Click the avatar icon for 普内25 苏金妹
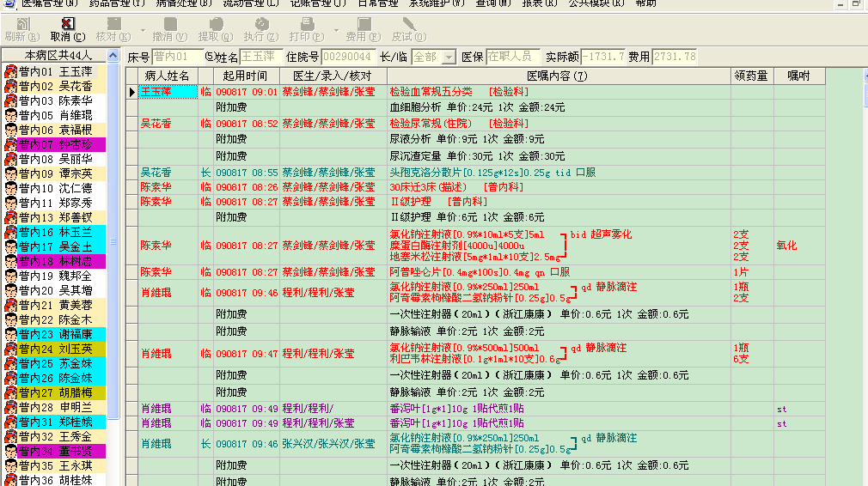 10,364
